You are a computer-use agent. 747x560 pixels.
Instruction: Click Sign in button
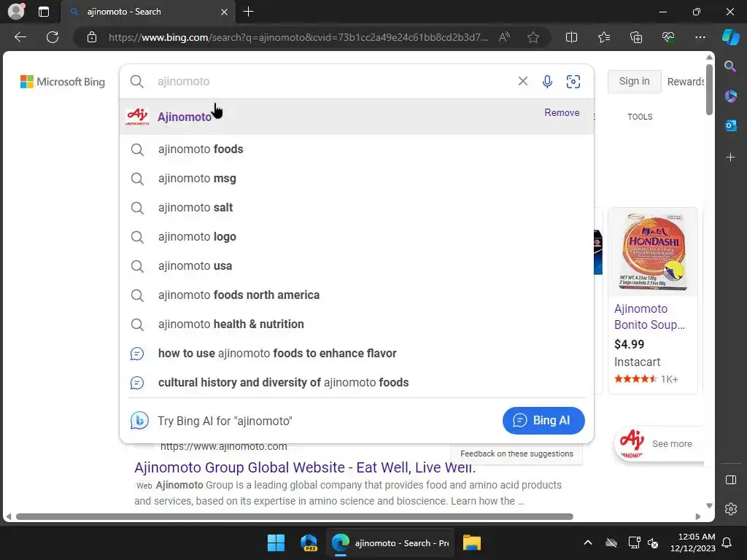(x=634, y=82)
